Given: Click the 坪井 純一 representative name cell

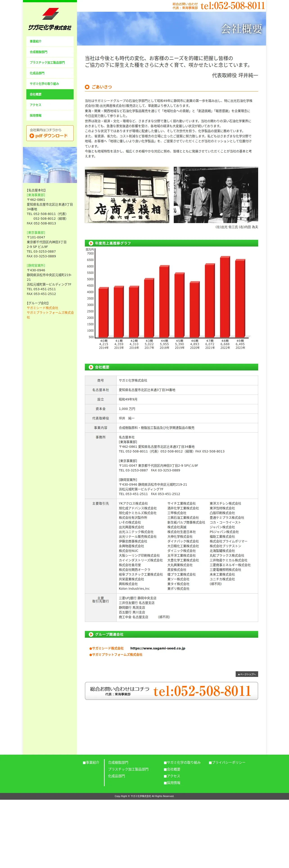Looking at the screenshot, I should (x=187, y=418).
